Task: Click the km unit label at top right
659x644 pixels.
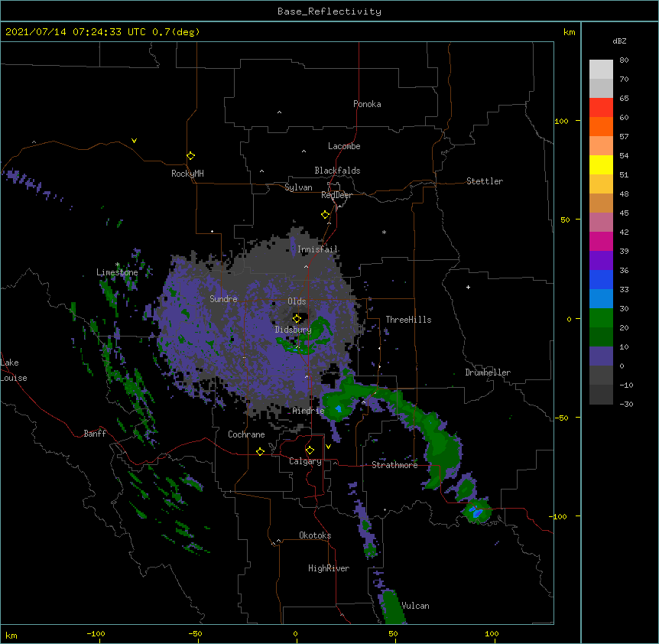Action: tap(569, 32)
